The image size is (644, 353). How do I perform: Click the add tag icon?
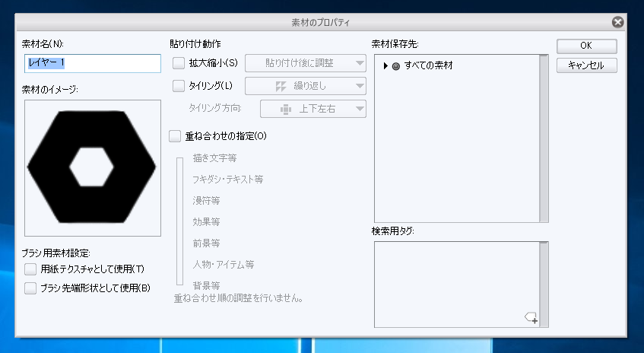point(531,318)
